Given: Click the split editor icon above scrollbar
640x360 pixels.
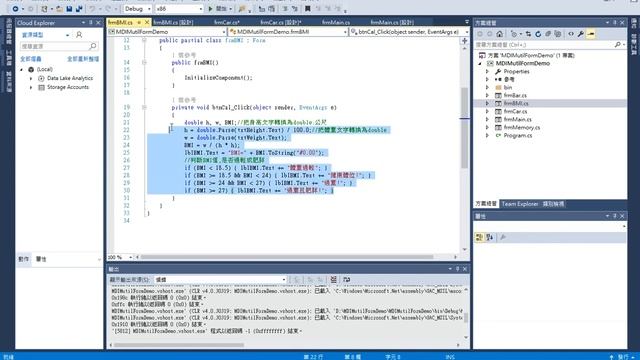Looking at the screenshot, I should [464, 41].
